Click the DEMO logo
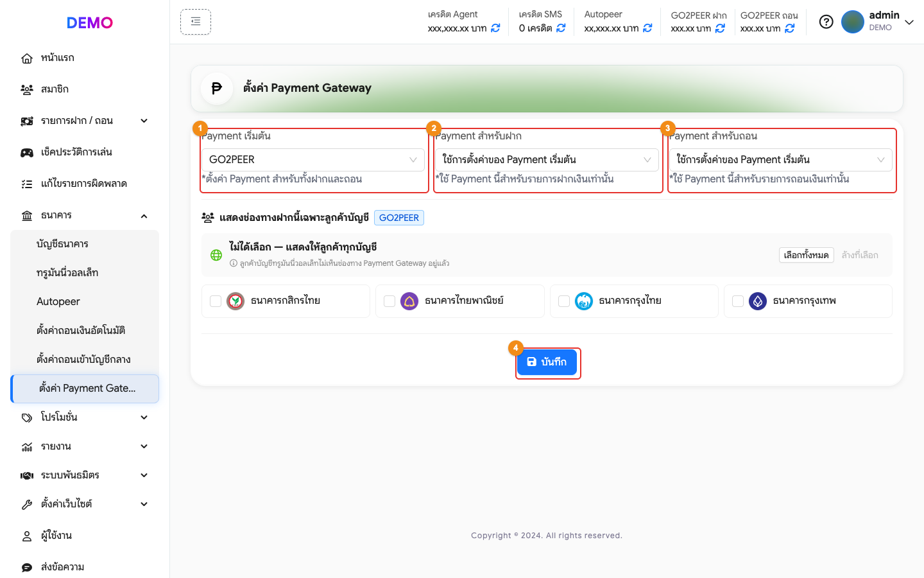Image resolution: width=924 pixels, height=578 pixels. pos(90,22)
